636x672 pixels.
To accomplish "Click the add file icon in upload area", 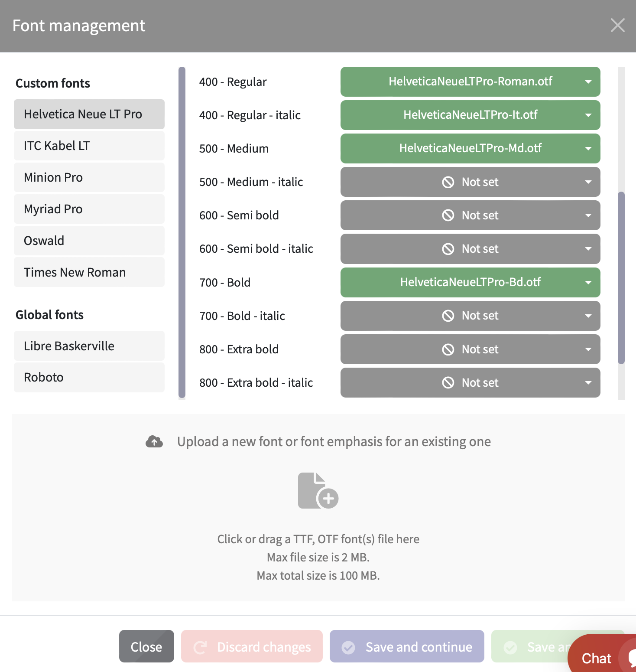I will click(x=318, y=491).
